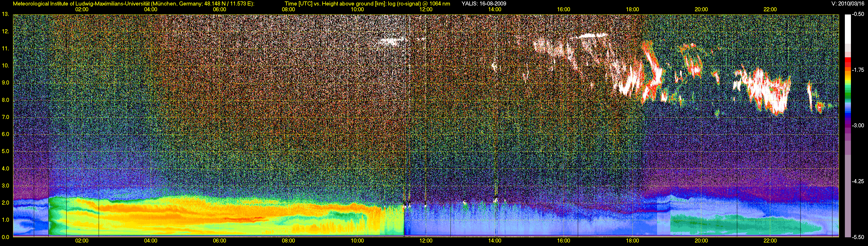
Task: Click the 04:00 label on the bottom axis
Action: [150, 241]
